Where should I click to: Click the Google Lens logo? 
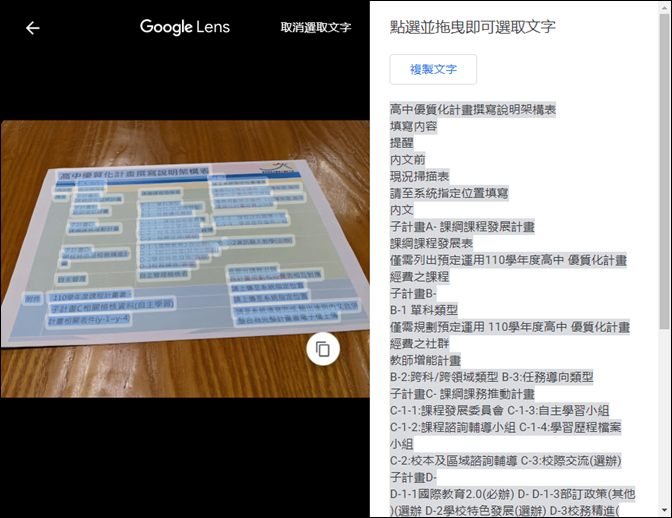click(185, 27)
